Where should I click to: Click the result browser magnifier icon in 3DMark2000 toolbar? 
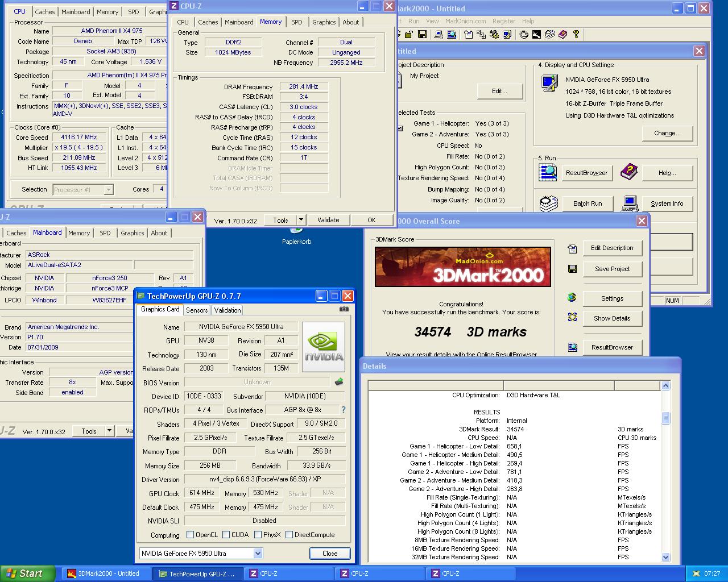(x=452, y=34)
